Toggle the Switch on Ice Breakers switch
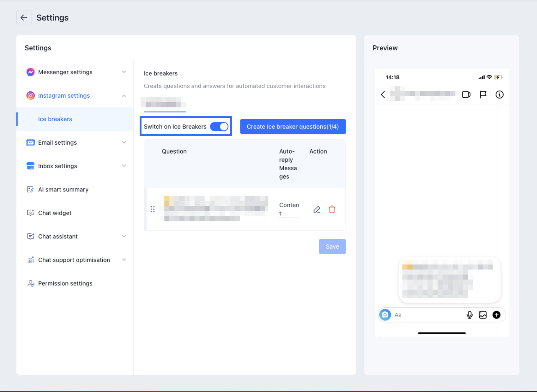This screenshot has width=537, height=392. point(219,127)
